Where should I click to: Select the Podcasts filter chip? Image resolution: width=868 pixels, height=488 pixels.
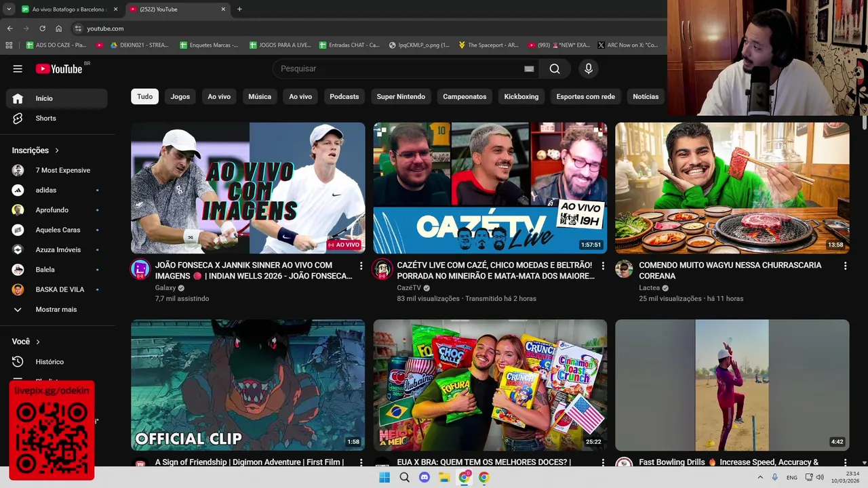(344, 96)
